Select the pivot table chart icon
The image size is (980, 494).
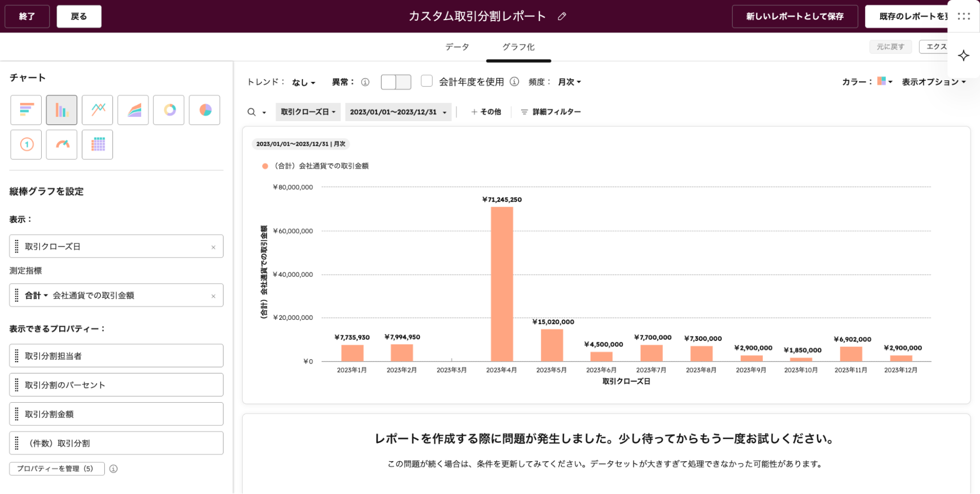click(98, 145)
